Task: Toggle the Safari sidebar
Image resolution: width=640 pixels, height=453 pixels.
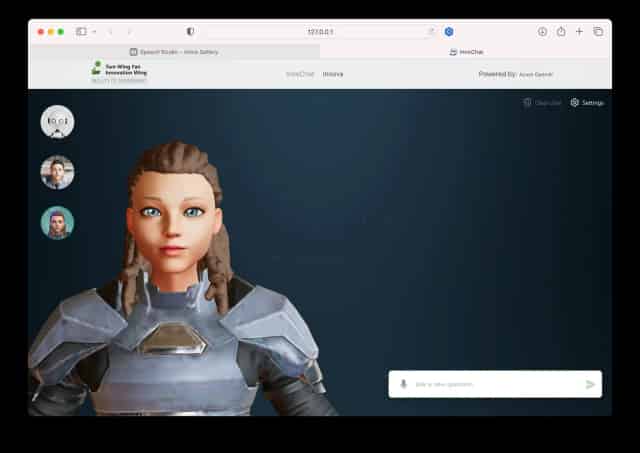Action: (x=81, y=31)
